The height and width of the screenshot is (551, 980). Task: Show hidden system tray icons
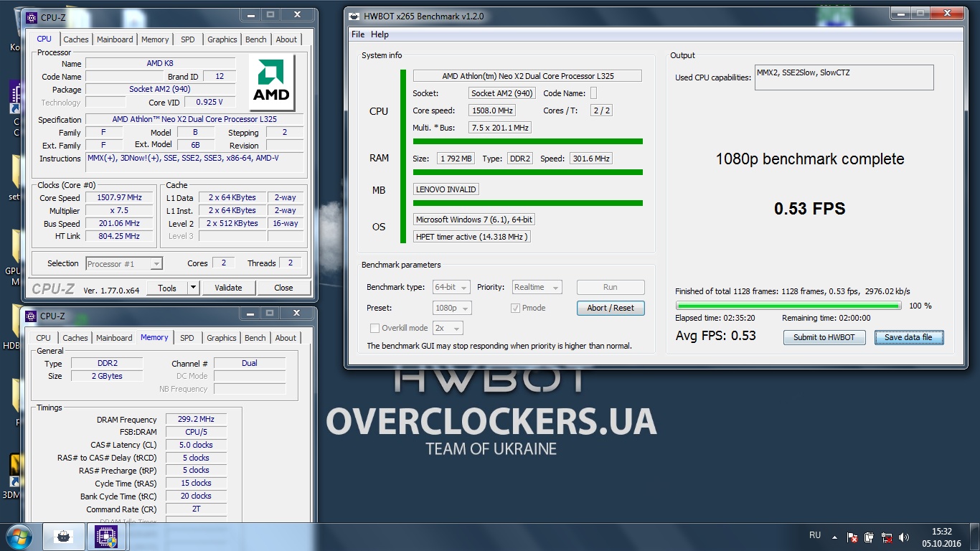pos(834,537)
